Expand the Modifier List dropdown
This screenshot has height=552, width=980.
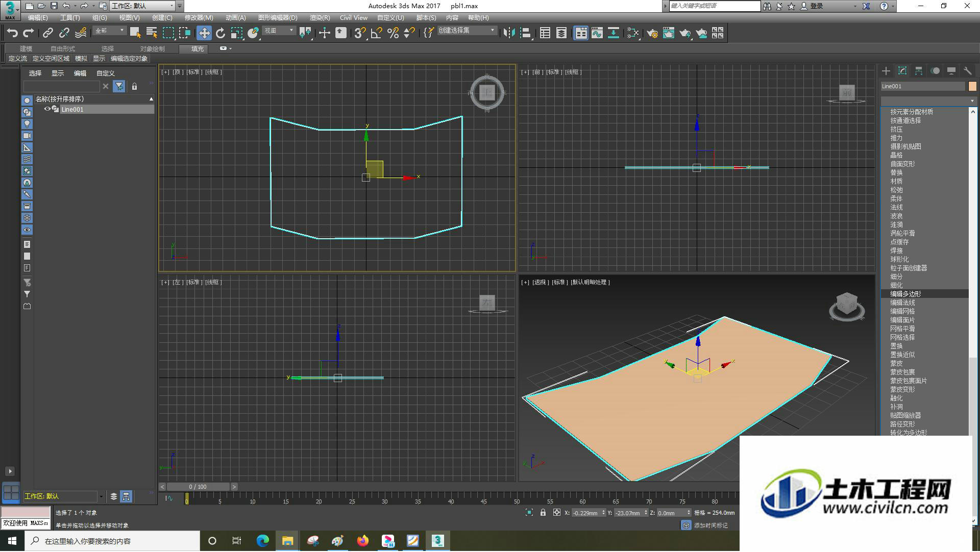(x=928, y=101)
